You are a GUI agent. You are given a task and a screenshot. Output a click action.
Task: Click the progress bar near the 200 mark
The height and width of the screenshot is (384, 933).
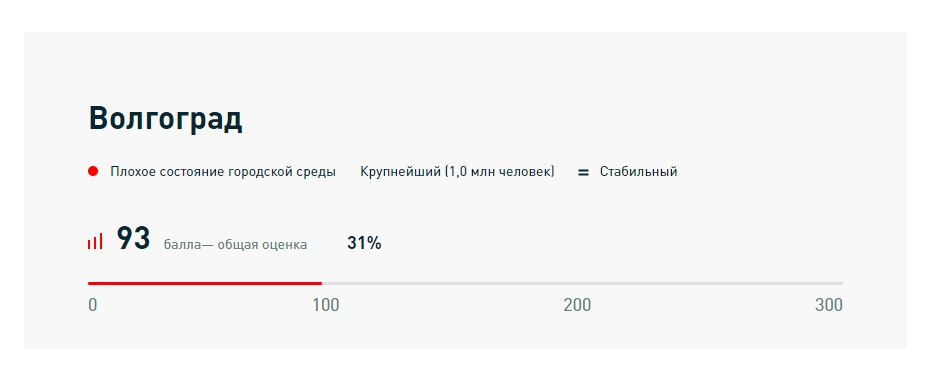(578, 283)
